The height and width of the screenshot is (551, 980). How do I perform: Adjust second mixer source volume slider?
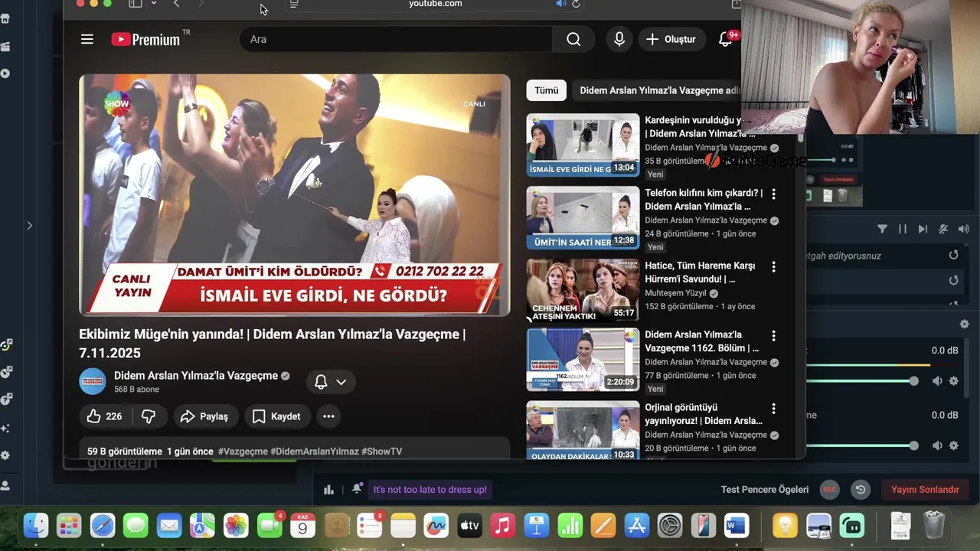tap(860, 445)
